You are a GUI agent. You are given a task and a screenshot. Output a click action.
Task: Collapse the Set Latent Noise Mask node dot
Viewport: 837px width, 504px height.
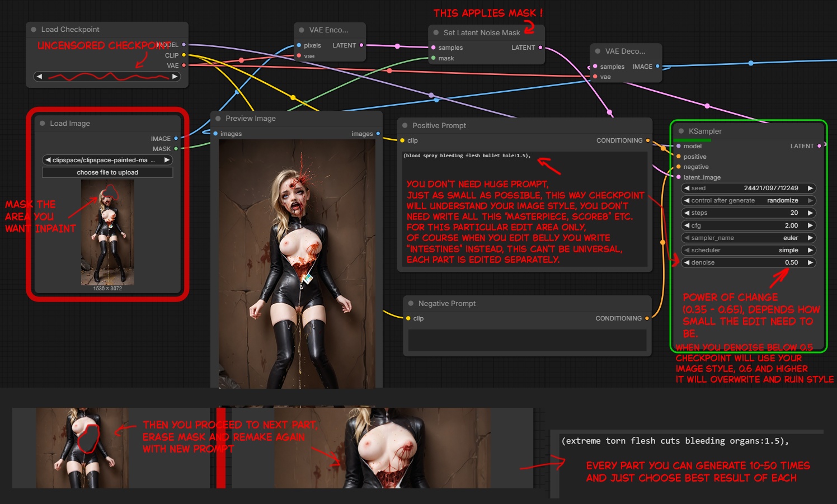coord(436,33)
